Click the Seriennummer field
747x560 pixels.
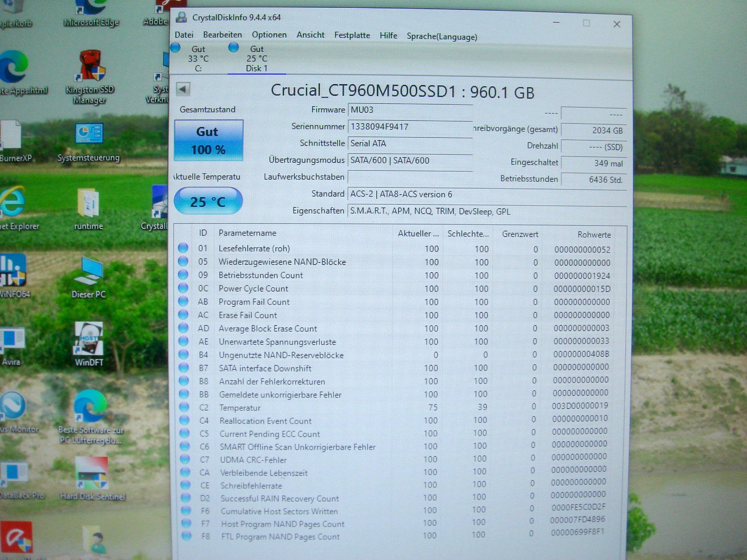tap(410, 127)
